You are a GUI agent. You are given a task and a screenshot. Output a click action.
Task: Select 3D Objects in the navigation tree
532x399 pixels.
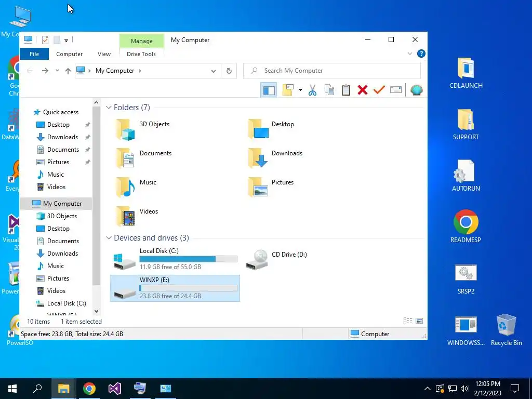click(62, 216)
